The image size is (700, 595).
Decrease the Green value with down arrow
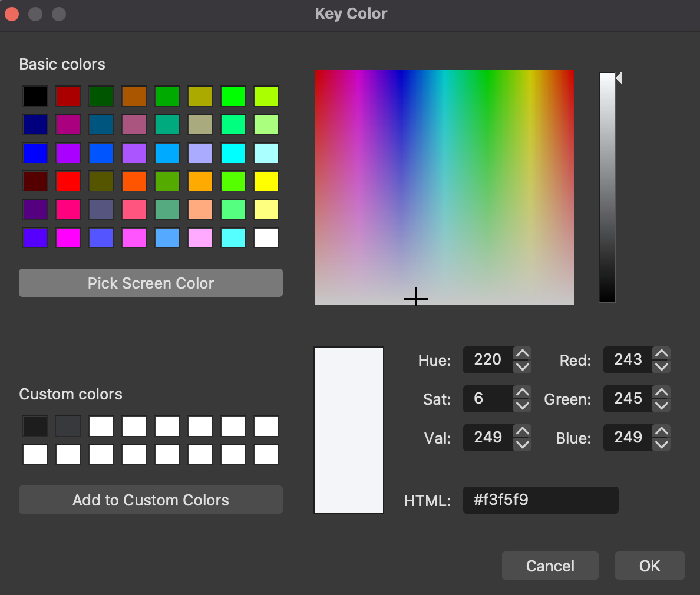coord(662,406)
